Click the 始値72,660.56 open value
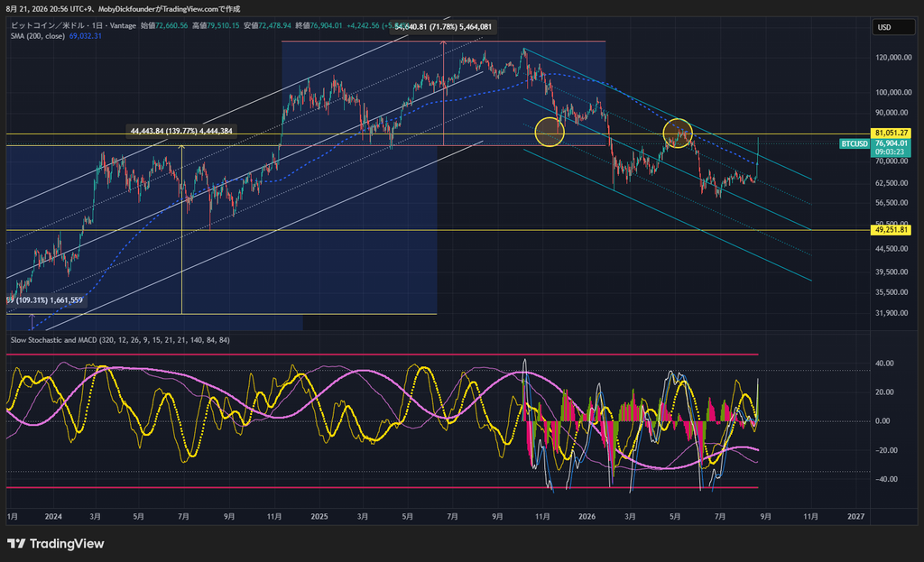Viewport: 924px width, 562px height. [164, 26]
